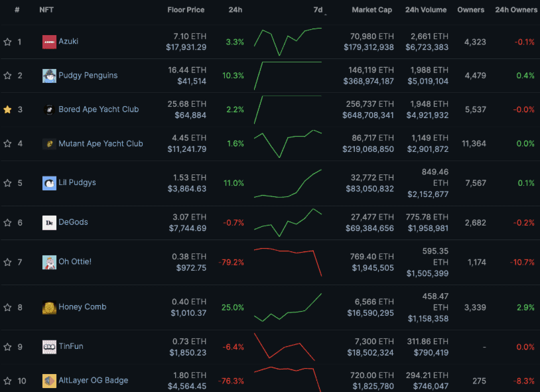The width and height of the screenshot is (540, 392).
Task: Click the Owners column header
Action: [470, 10]
